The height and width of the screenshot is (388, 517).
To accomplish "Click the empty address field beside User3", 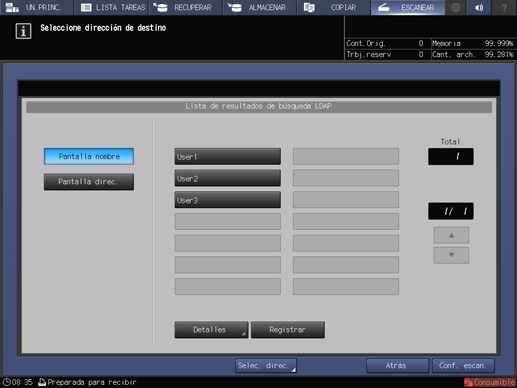I will [x=346, y=200].
